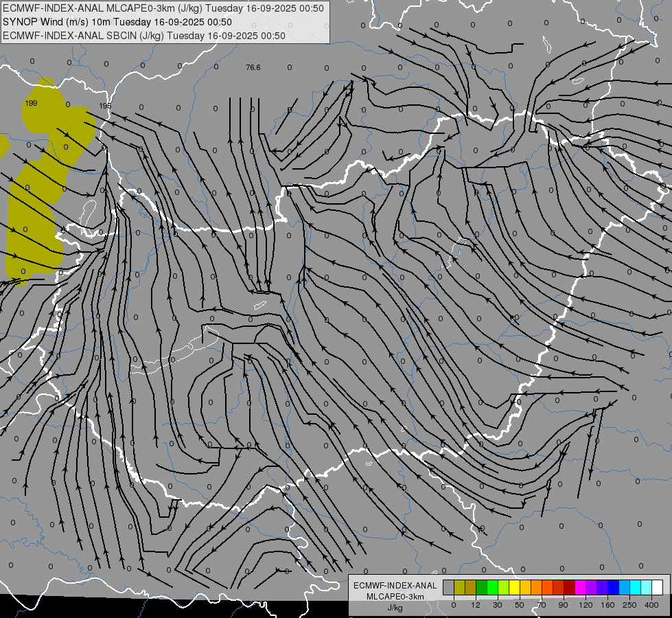Click the 76.6 value on the map
672x618 pixels.
click(253, 67)
